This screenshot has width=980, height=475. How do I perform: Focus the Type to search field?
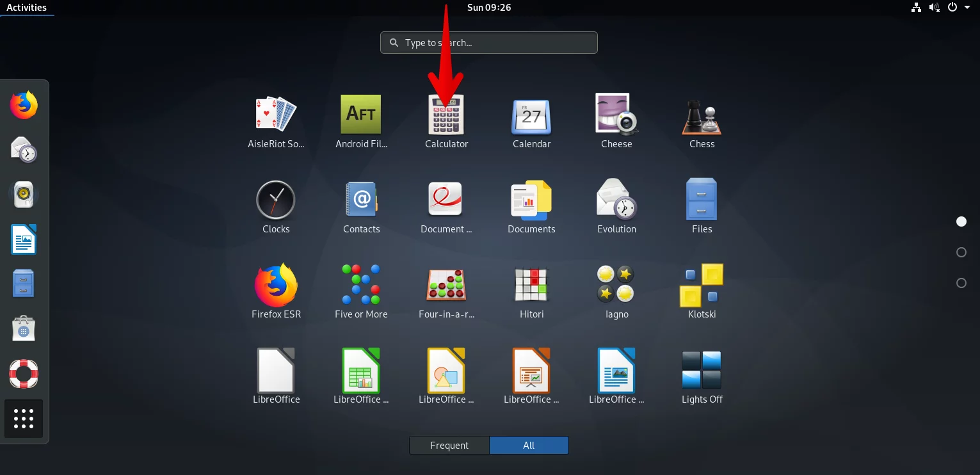[489, 43]
